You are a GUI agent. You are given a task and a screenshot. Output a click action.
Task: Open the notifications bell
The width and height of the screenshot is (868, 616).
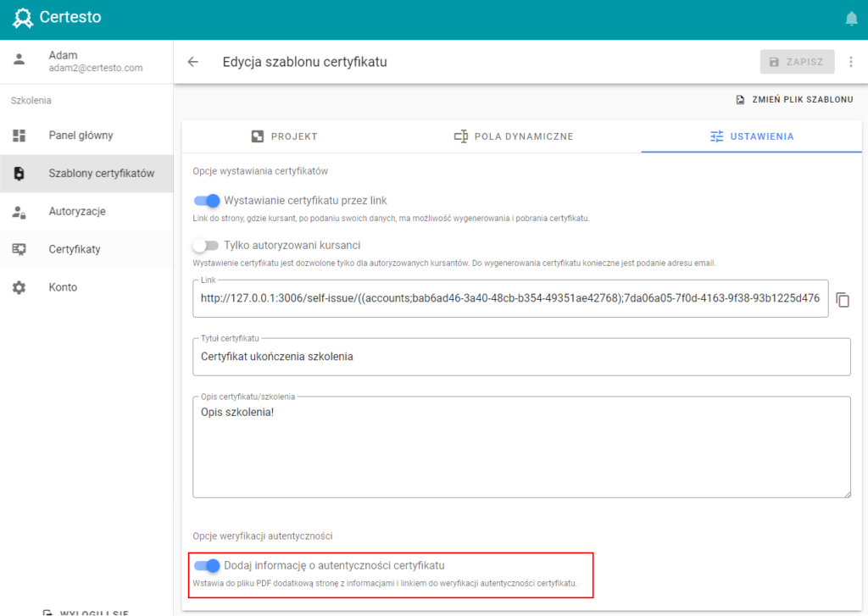click(851, 19)
